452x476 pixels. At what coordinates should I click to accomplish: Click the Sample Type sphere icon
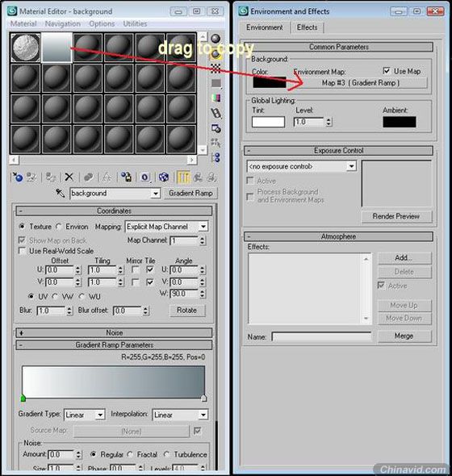pyautogui.click(x=216, y=39)
